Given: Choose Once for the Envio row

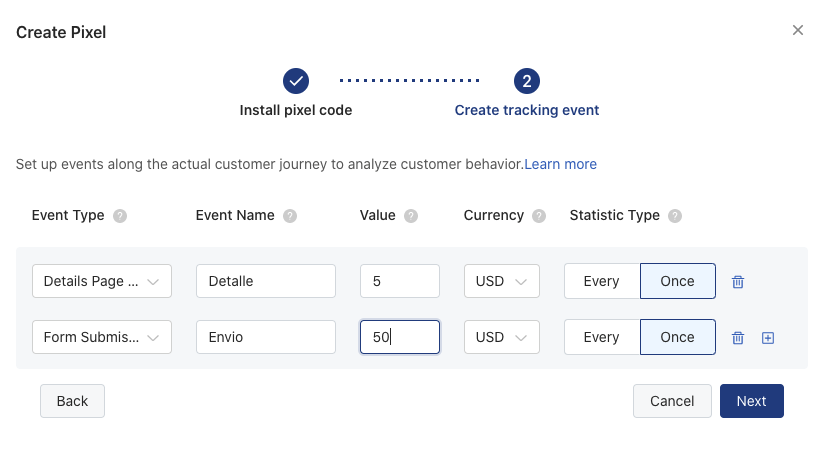Looking at the screenshot, I should tap(678, 337).
